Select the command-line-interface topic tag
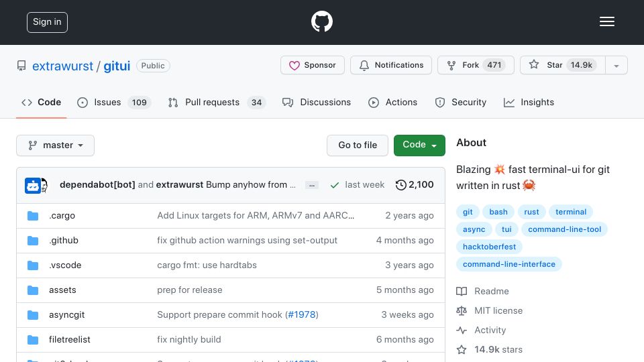 point(509,264)
